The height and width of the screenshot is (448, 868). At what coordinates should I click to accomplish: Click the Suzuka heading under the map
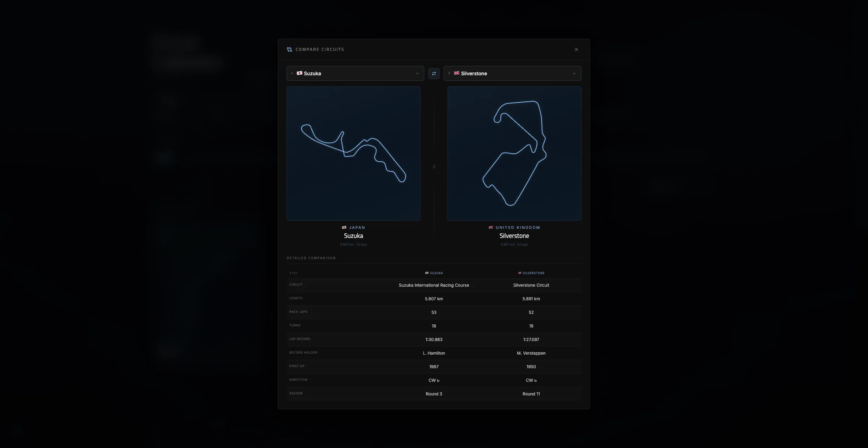click(353, 236)
